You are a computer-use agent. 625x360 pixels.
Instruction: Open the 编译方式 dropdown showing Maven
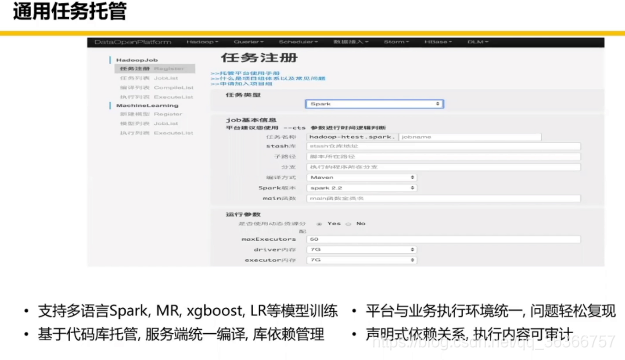(362, 177)
